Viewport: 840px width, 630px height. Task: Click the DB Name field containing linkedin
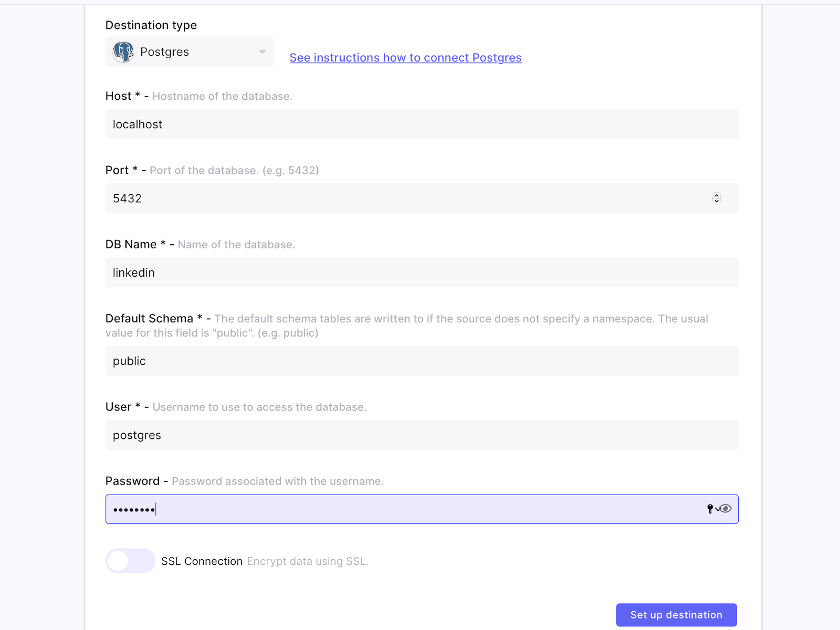tap(420, 272)
